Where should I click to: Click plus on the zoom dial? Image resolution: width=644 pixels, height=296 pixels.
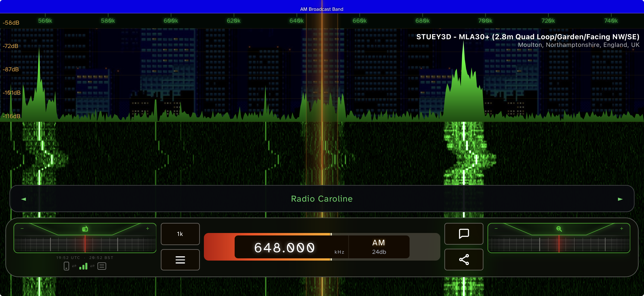(622, 228)
